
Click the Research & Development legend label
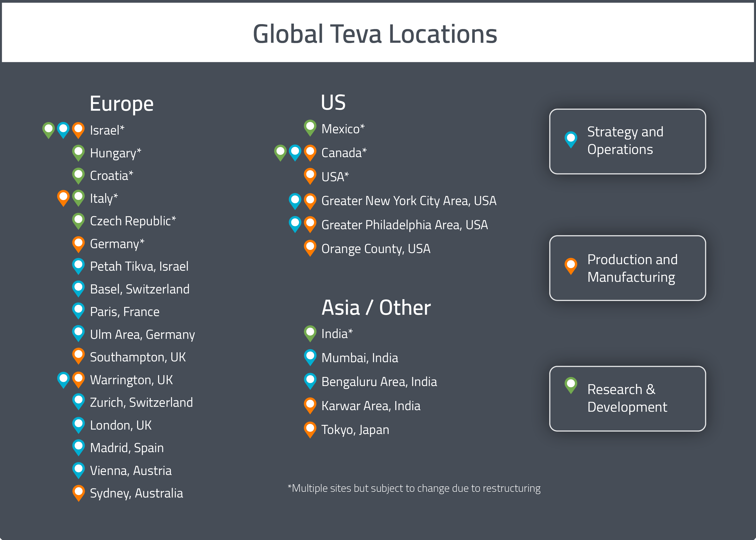(627, 398)
